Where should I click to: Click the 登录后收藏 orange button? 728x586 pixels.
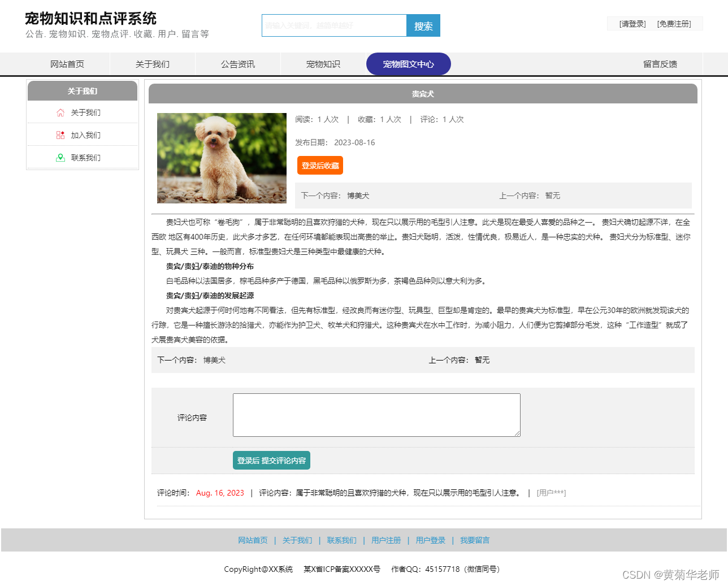tap(320, 166)
